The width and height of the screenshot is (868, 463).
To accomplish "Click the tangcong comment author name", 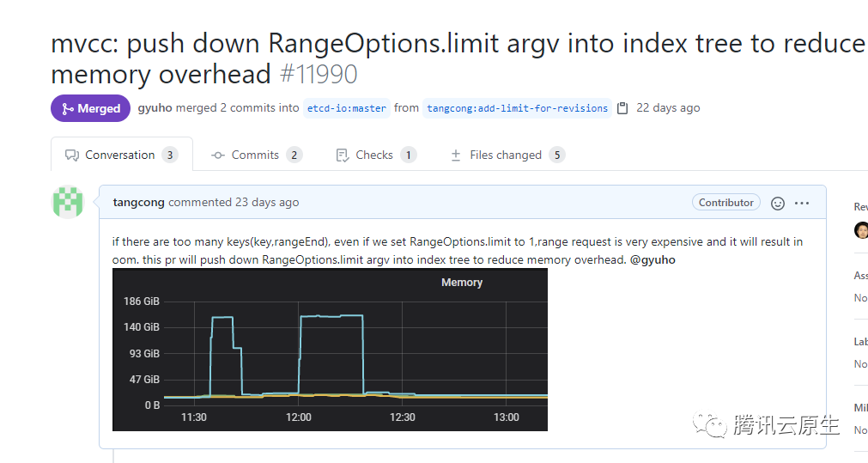I will (x=138, y=203).
